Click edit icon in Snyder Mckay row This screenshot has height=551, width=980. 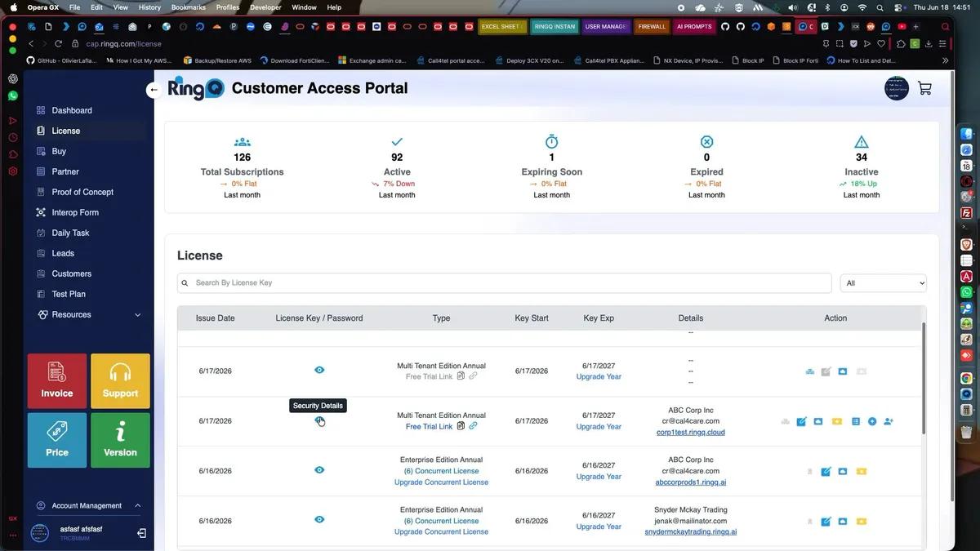point(826,521)
